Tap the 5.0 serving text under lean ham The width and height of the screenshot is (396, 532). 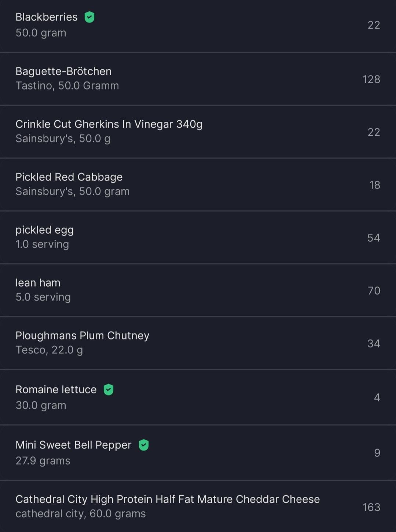coord(43,297)
